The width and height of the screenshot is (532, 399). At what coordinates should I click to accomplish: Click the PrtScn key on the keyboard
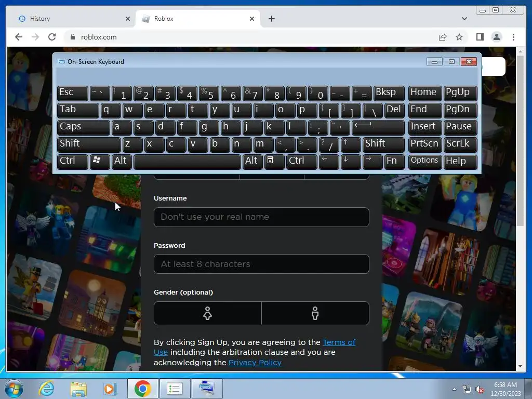(425, 144)
